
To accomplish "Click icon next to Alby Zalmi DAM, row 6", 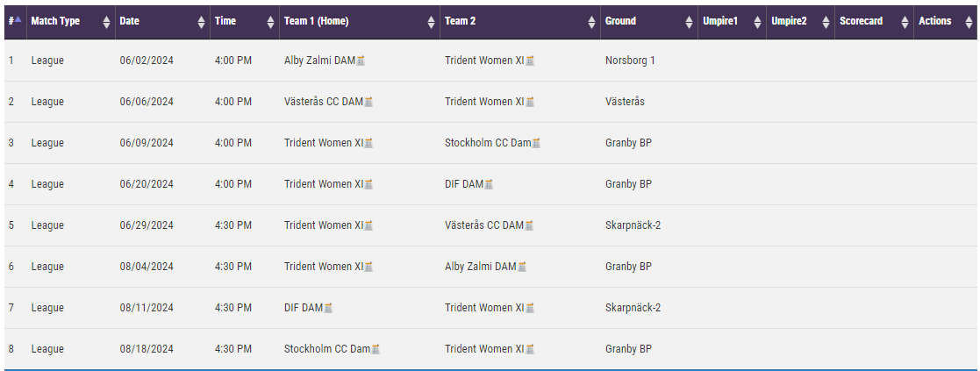I will pyautogui.click(x=522, y=267).
